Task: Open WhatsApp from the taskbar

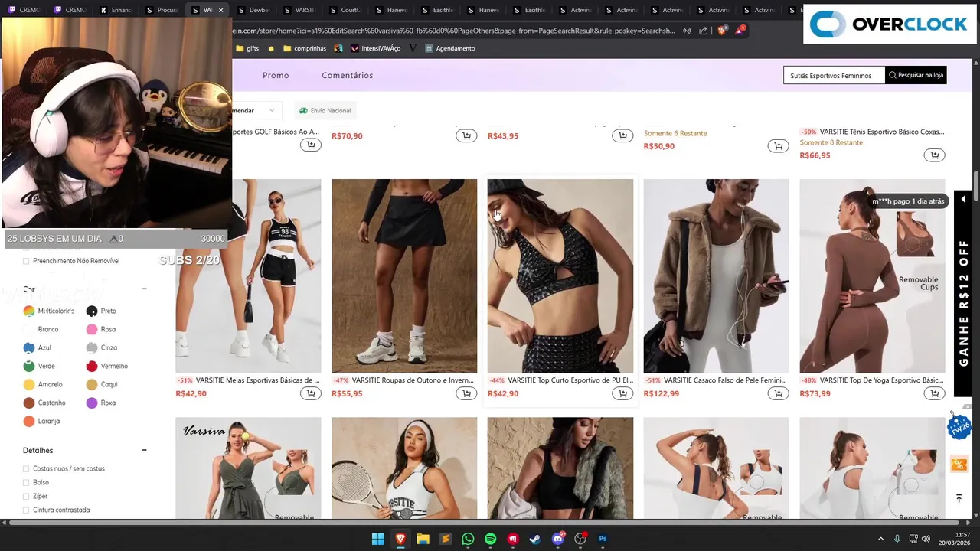Action: (x=468, y=539)
